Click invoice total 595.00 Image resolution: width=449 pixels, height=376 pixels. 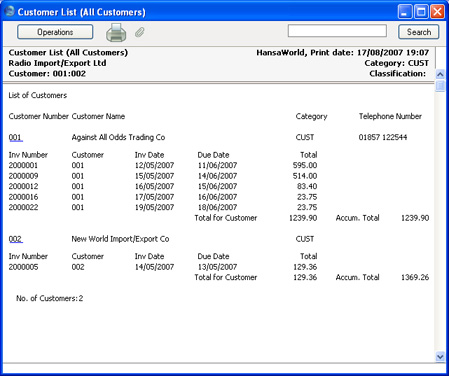pyautogui.click(x=305, y=165)
